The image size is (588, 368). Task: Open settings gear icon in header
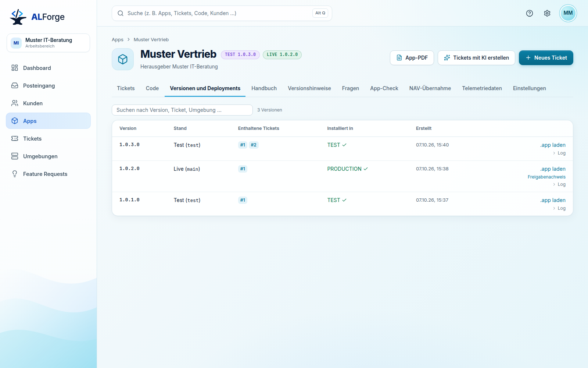547,13
